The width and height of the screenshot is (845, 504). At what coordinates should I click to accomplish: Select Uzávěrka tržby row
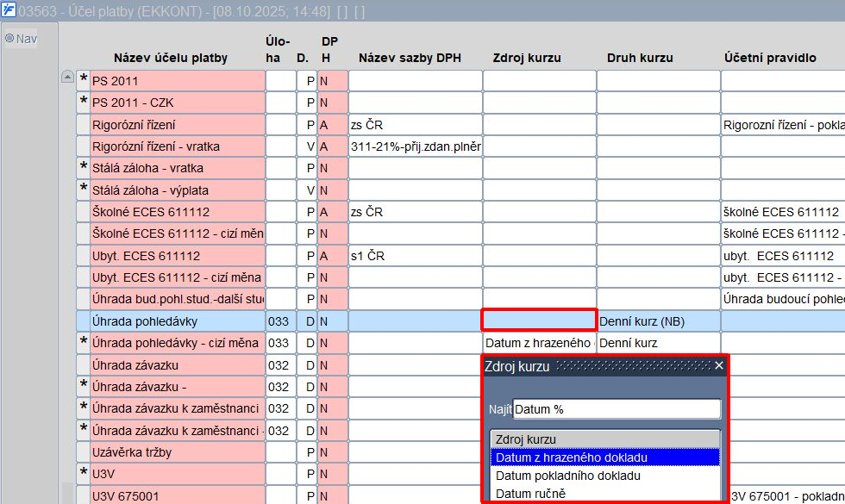tap(178, 452)
